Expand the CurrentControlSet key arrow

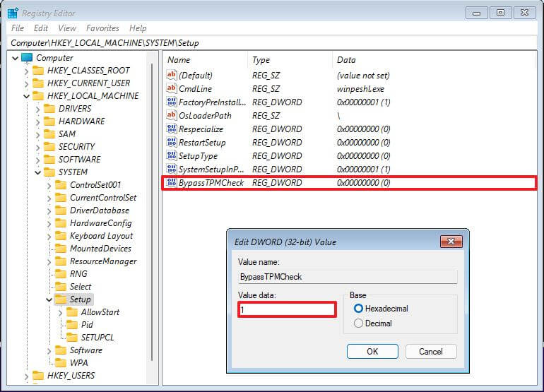(x=49, y=198)
